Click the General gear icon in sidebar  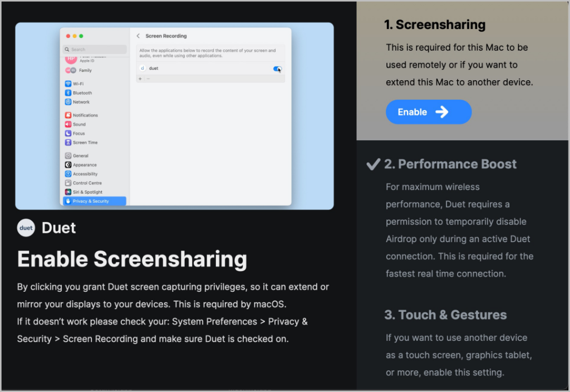tap(68, 155)
